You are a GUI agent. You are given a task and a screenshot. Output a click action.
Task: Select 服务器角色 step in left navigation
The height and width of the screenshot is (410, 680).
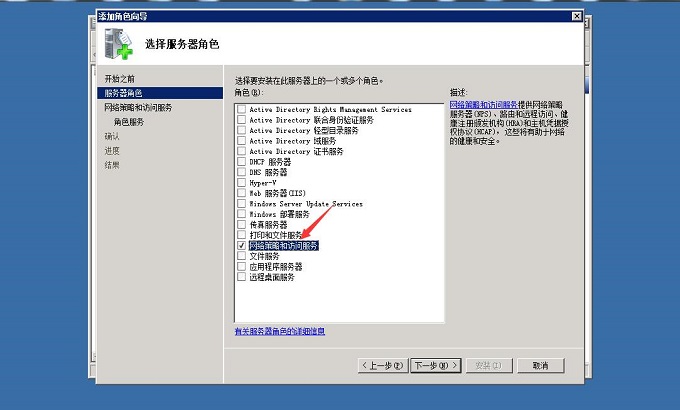tap(125, 93)
